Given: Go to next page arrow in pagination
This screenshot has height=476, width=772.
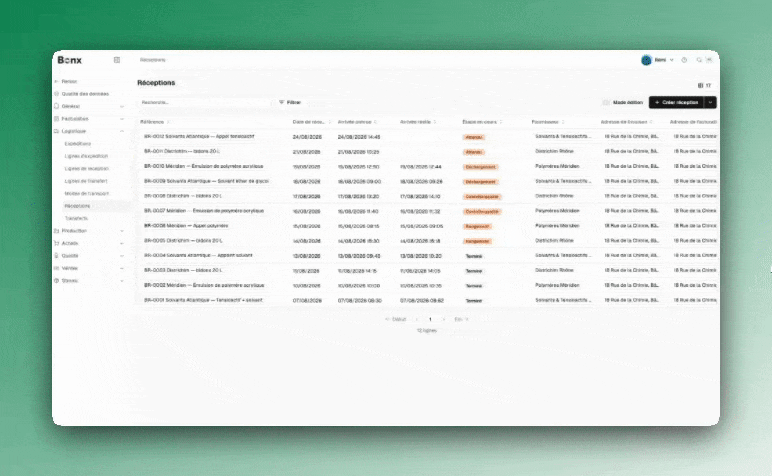Looking at the screenshot, I should click(444, 319).
